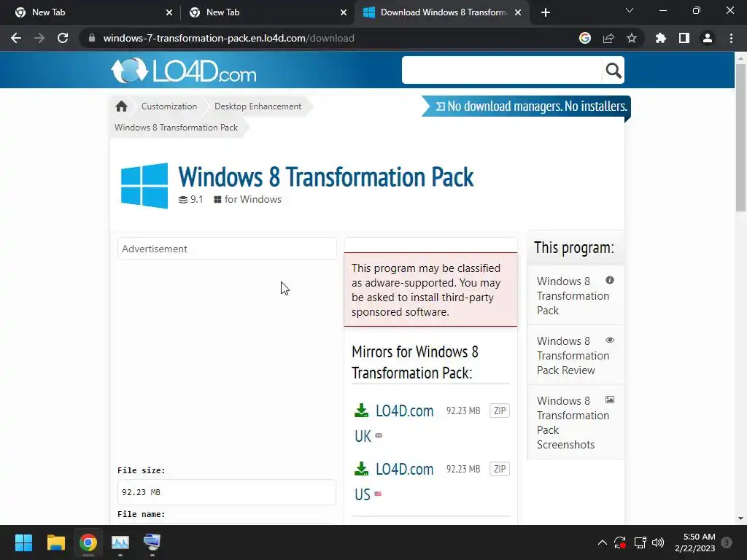Viewport: 747px width, 560px height.
Task: Open a new browser tab
Action: pos(546,12)
